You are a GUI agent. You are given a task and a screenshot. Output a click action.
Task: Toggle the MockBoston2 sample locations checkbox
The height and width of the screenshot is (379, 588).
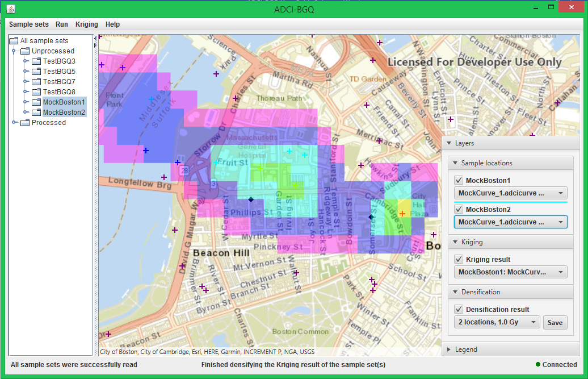tap(459, 209)
